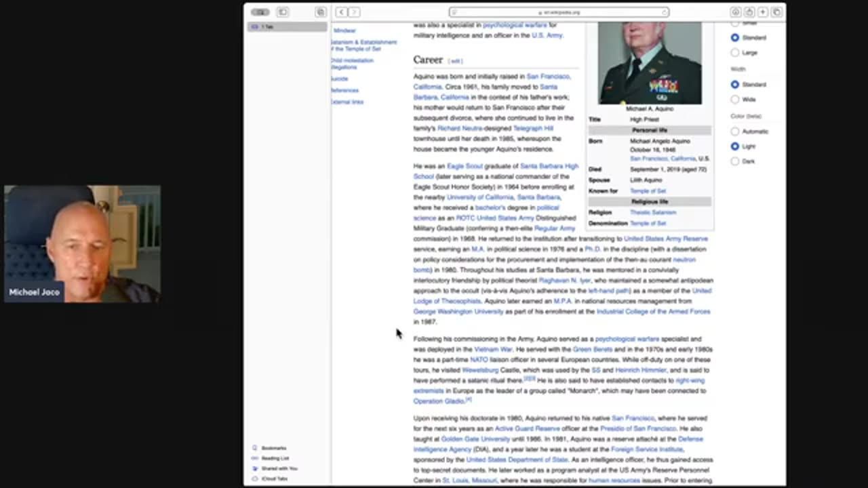Go back with the back arrow
The height and width of the screenshot is (488, 868).
[x=341, y=12]
